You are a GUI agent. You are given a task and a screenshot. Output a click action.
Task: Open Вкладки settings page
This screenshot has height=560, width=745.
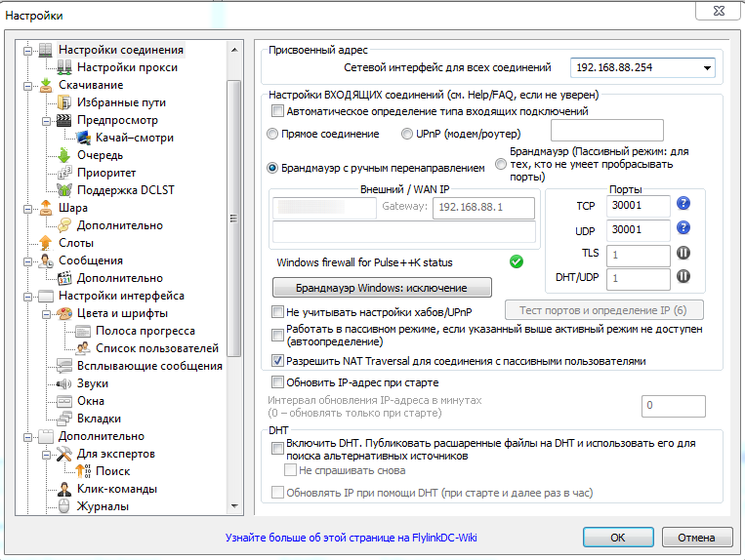tap(99, 419)
